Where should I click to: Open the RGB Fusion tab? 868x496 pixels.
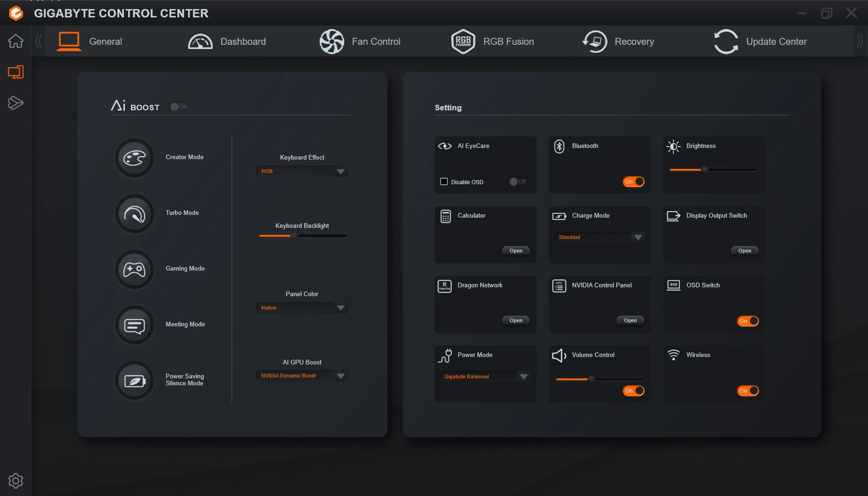[492, 42]
